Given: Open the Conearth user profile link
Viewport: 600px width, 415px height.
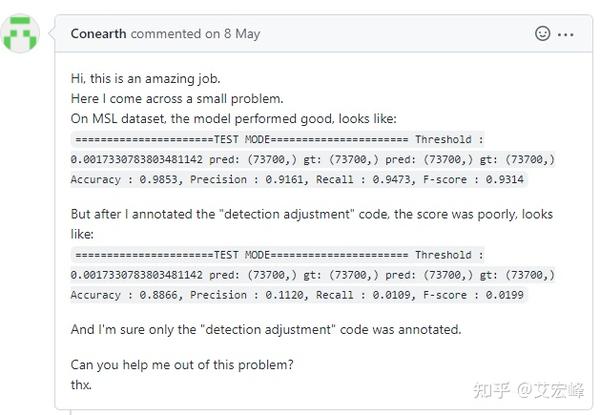Looking at the screenshot, I should 99,34.
